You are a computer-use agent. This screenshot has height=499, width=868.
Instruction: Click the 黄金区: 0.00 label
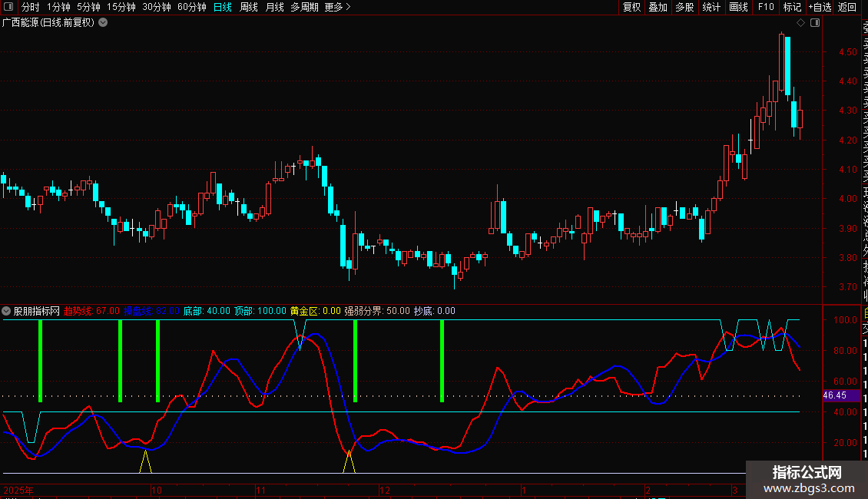click(316, 311)
